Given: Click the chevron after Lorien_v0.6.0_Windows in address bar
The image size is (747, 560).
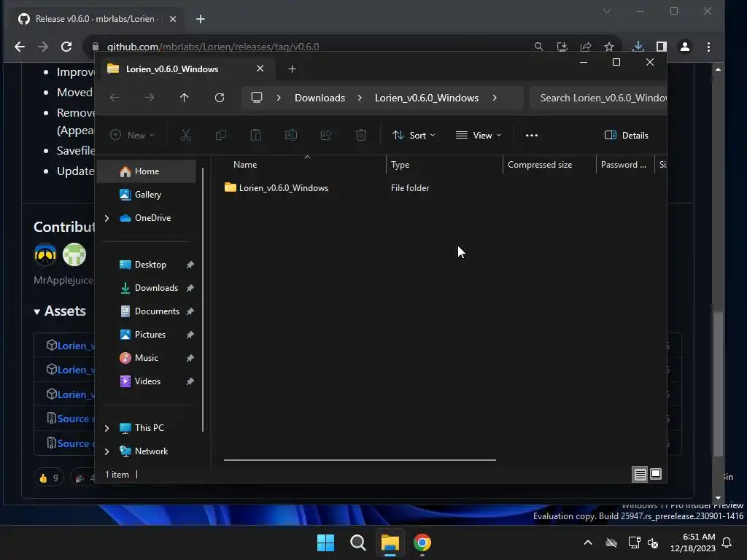Looking at the screenshot, I should 495,98.
